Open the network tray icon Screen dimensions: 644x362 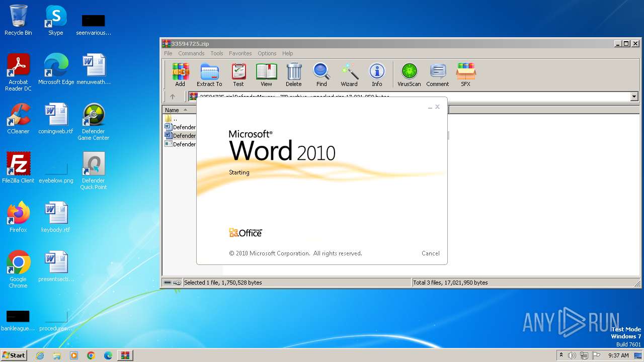click(584, 355)
